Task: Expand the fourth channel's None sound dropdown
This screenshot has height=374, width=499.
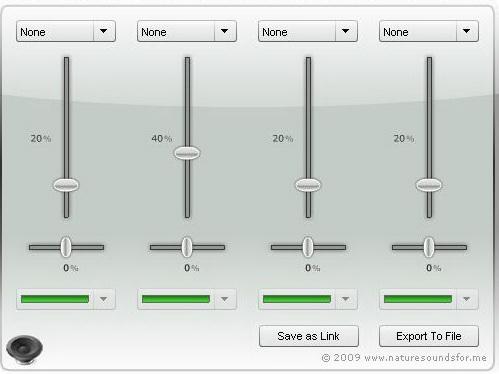Action: 429,31
